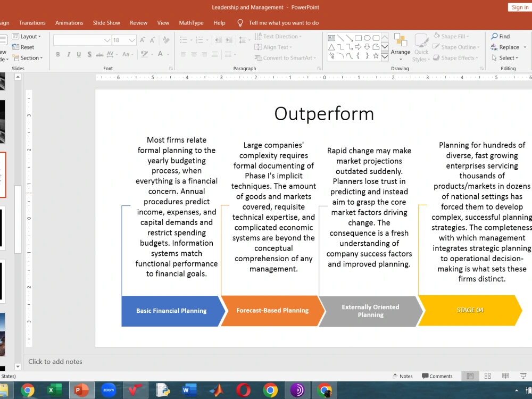The height and width of the screenshot is (399, 532).
Task: Click Basic Financial Planning blue arrow
Action: coord(173,311)
